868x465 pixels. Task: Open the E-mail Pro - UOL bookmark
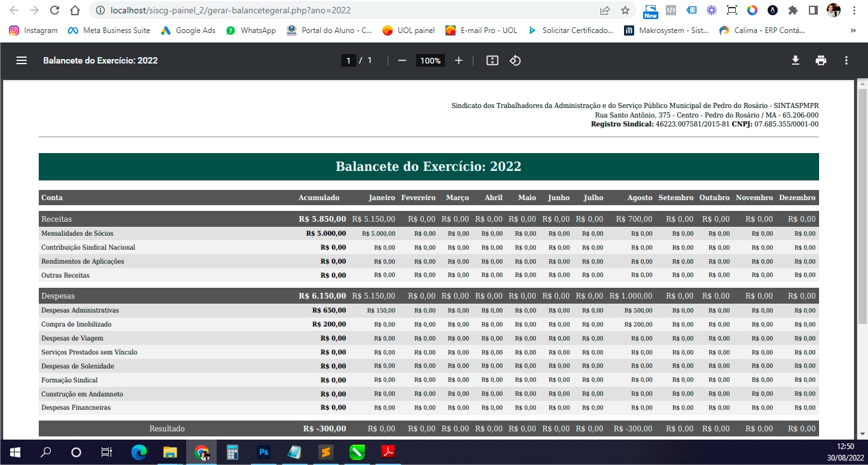tap(481, 30)
